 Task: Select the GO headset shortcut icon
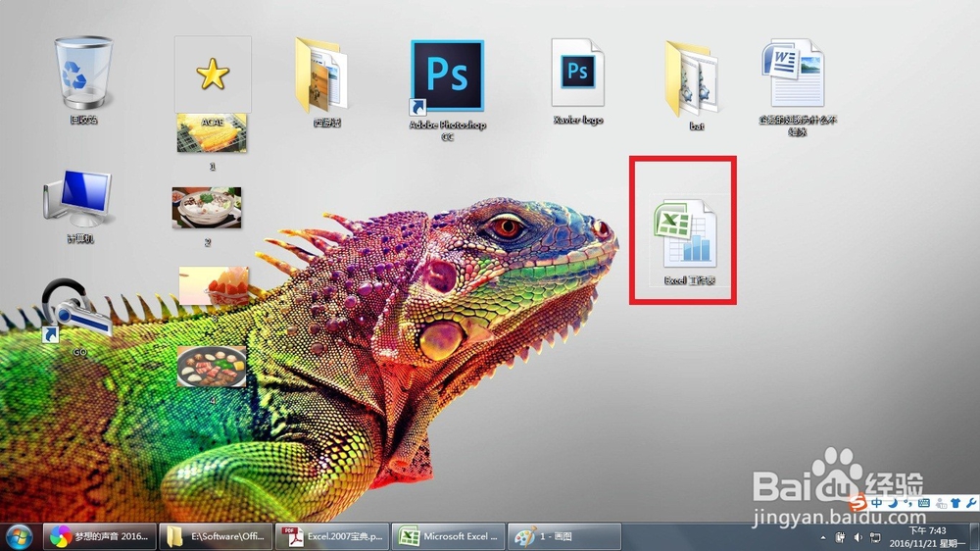click(x=76, y=316)
